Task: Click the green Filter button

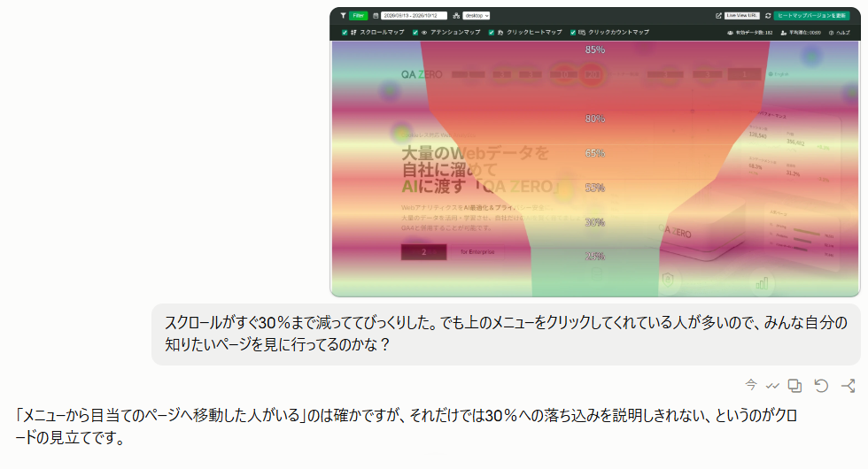Action: click(x=358, y=16)
